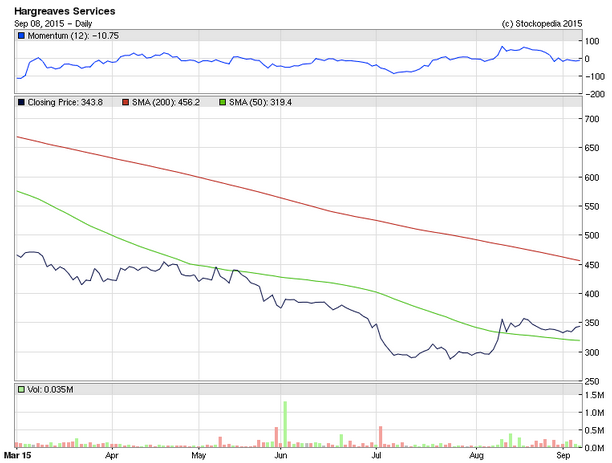Click the 550 price axis label
This screenshot has width=612, height=463.
(592, 207)
